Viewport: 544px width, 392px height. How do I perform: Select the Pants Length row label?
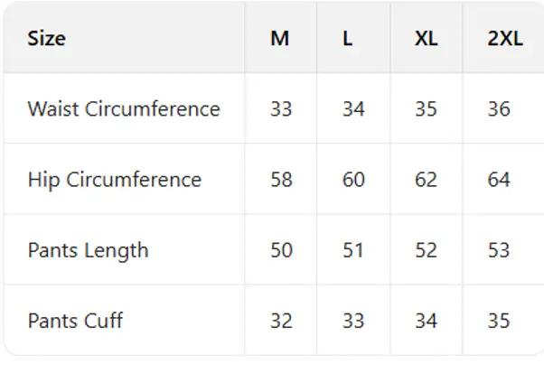[x=88, y=250]
